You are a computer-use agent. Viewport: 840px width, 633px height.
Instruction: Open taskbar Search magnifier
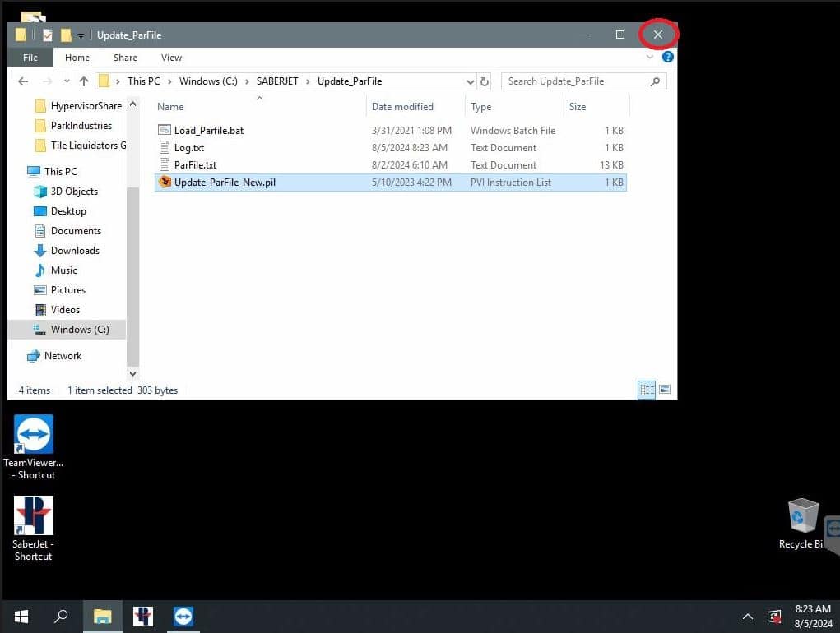click(x=61, y=617)
